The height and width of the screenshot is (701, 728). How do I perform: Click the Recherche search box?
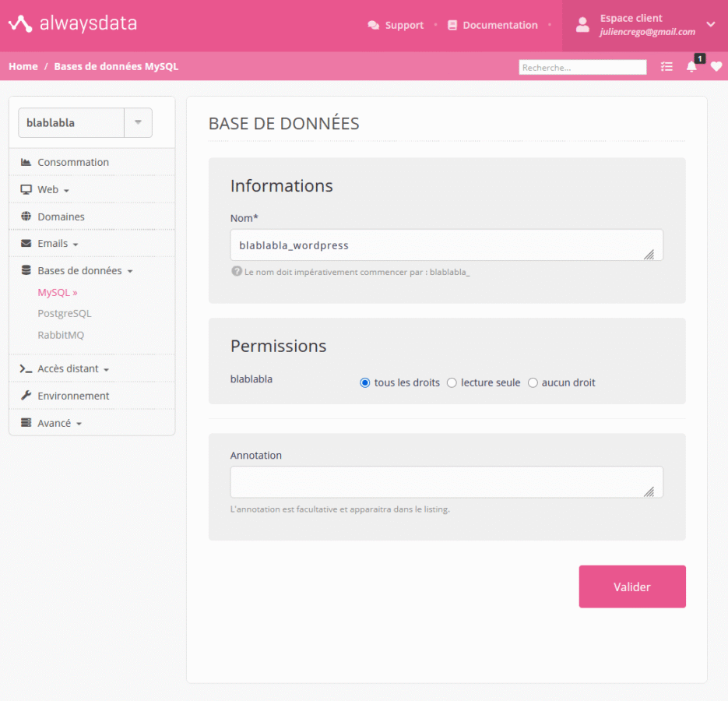(x=582, y=67)
